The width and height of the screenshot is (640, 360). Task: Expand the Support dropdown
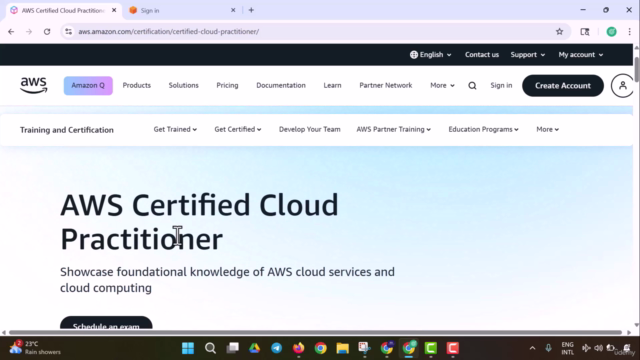click(x=527, y=55)
